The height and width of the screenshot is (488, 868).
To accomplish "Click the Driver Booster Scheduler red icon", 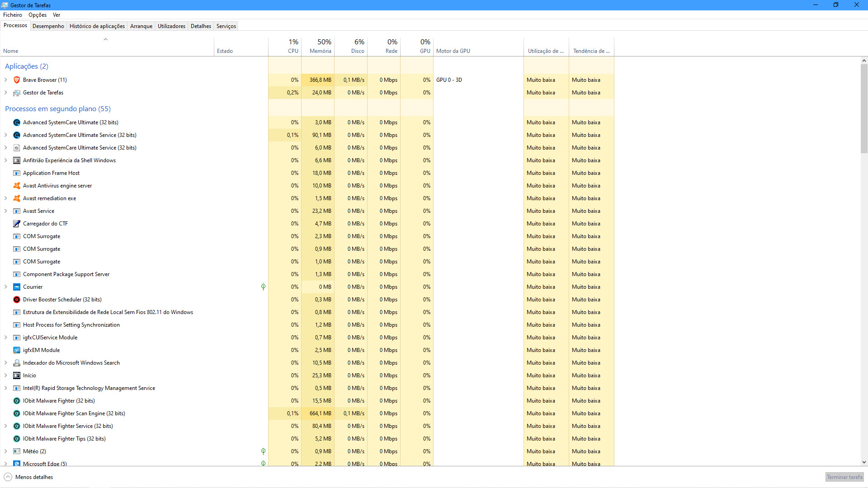I will coord(17,300).
